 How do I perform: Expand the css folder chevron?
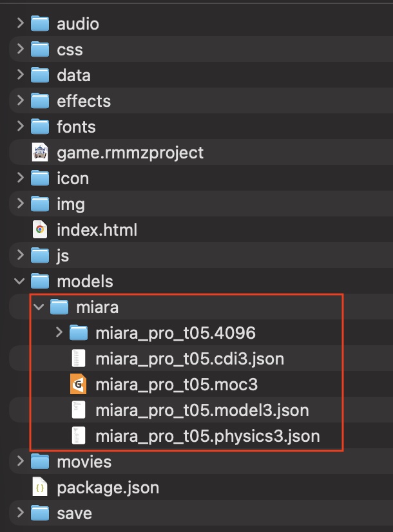21,49
